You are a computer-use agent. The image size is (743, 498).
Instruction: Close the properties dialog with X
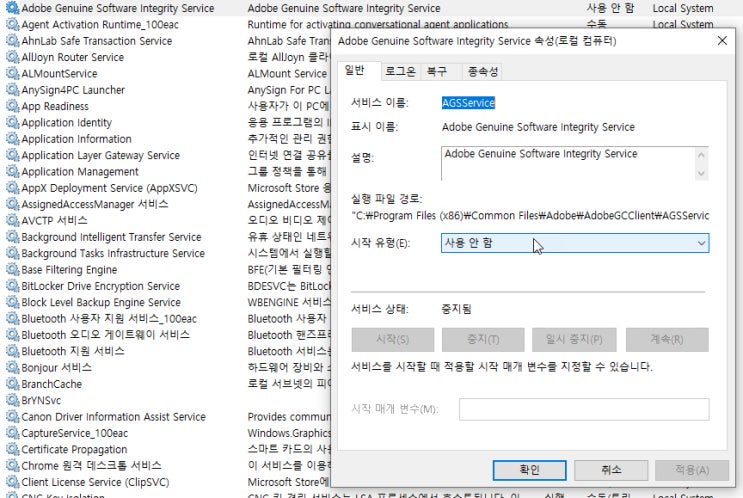tap(722, 41)
